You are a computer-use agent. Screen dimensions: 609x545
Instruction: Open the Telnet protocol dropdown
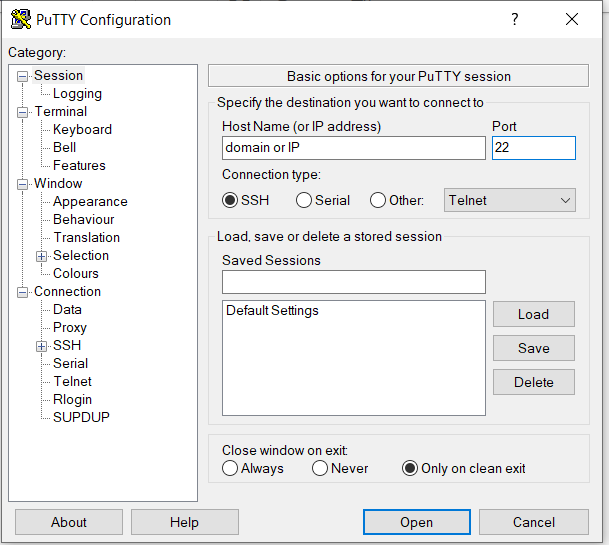tap(510, 200)
